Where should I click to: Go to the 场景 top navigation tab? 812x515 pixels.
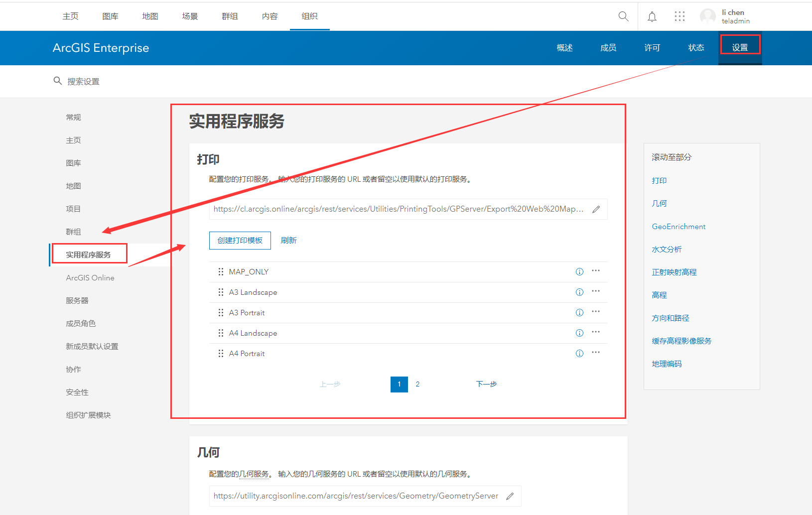(x=190, y=16)
